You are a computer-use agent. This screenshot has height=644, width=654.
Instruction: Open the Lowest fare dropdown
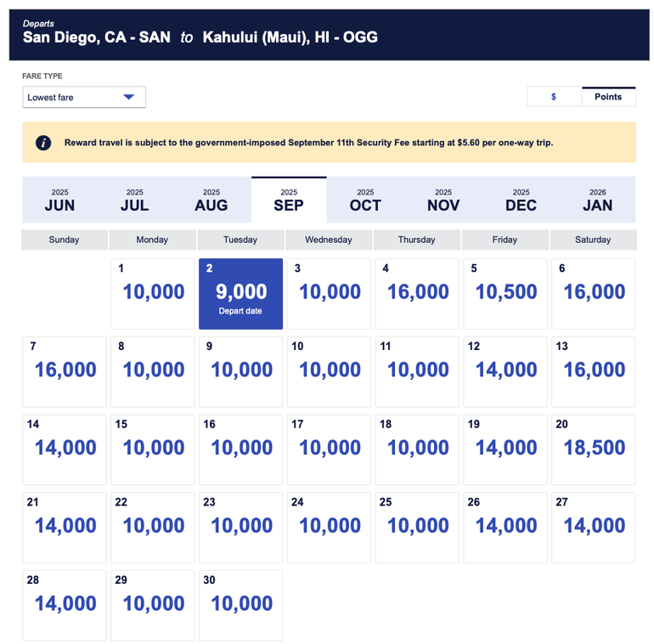coord(84,97)
